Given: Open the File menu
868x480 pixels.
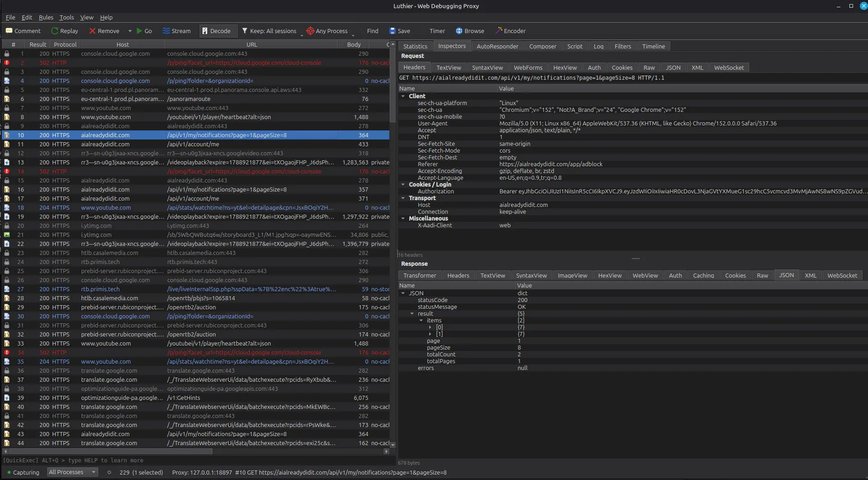Looking at the screenshot, I should [10, 17].
